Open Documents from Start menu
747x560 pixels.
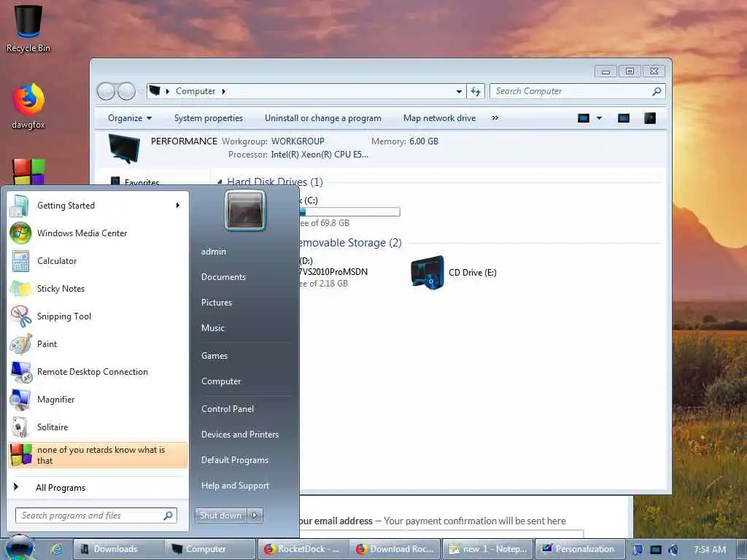coord(223,277)
